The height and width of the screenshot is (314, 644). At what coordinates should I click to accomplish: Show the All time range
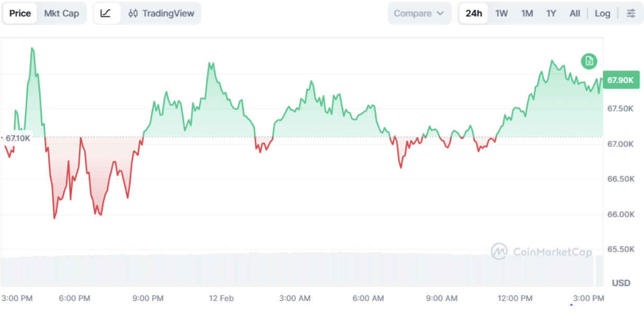pyautogui.click(x=575, y=14)
